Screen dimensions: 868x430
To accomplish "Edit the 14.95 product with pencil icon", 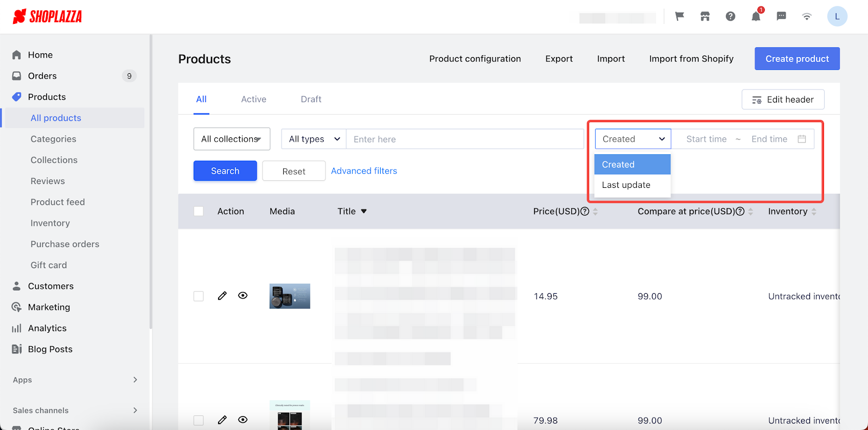I will [222, 296].
